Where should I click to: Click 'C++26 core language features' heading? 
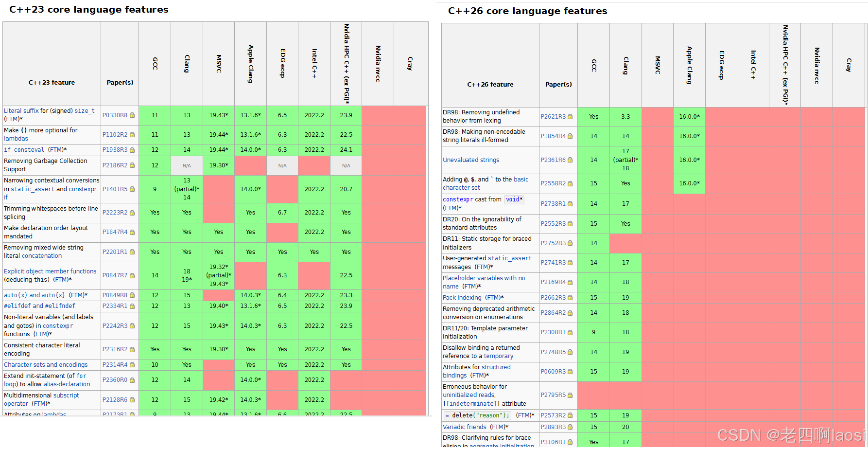(528, 11)
